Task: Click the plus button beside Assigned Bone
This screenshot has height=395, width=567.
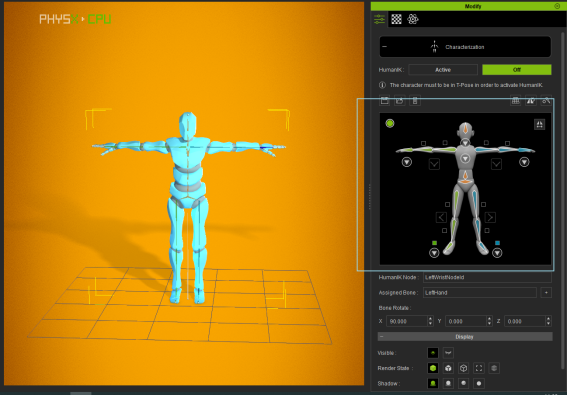Action: coord(546,293)
